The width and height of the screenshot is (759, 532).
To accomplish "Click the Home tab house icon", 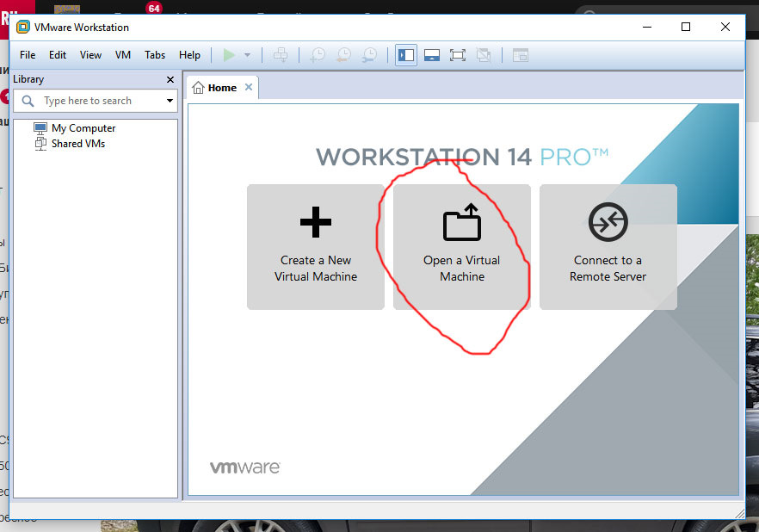I will coord(198,88).
